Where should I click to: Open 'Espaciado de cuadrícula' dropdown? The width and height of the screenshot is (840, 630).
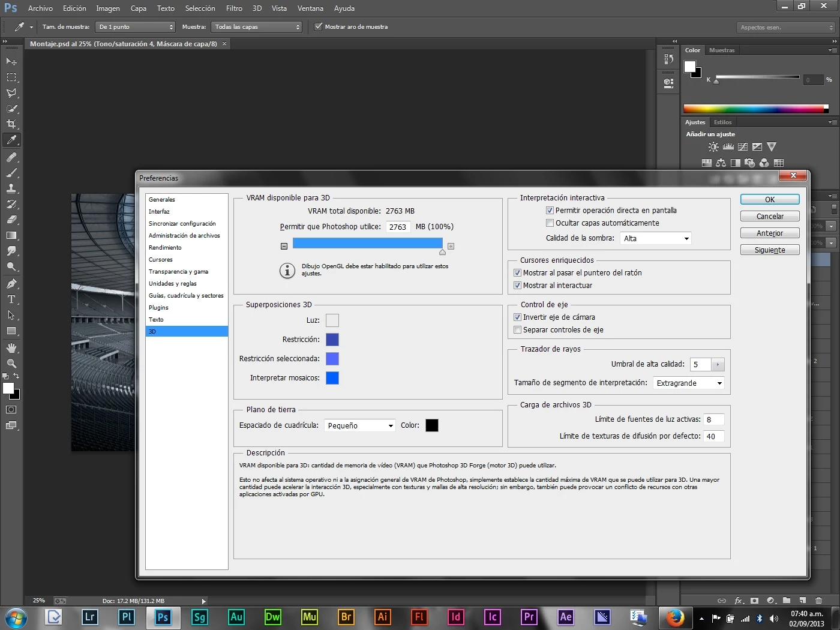(360, 425)
